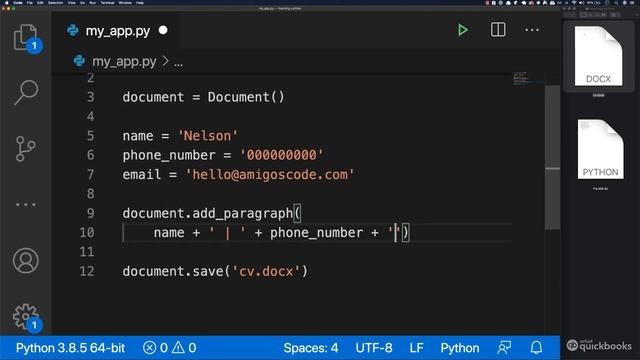
Task: Click line number 7 in the gutter
Action: pyautogui.click(x=90, y=175)
